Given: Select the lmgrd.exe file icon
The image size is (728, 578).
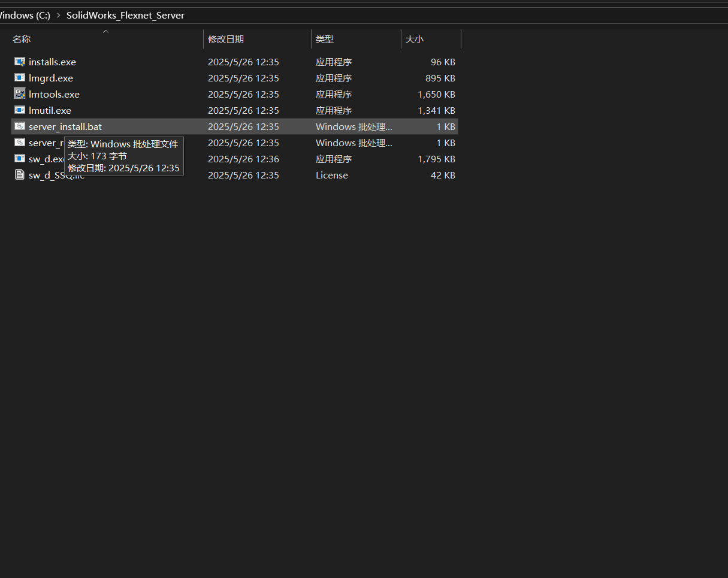Looking at the screenshot, I should click(x=20, y=78).
